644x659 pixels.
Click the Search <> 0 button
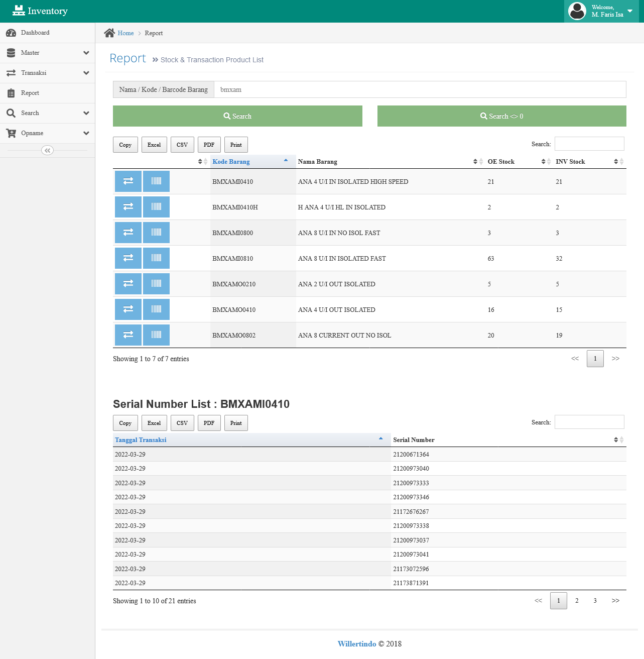[502, 116]
